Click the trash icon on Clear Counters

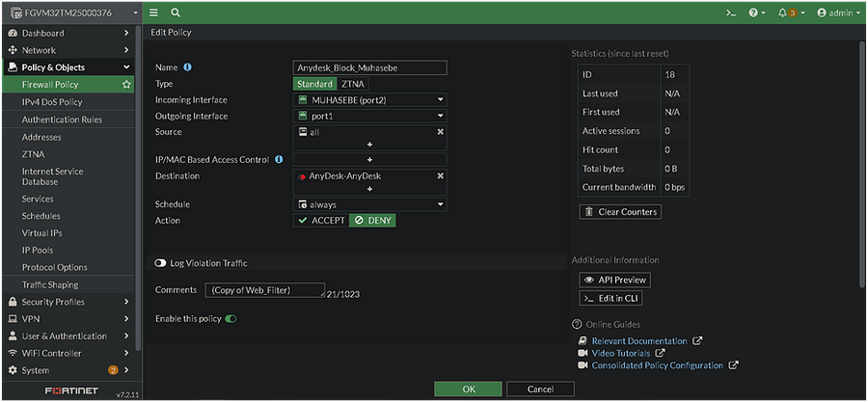tap(588, 212)
